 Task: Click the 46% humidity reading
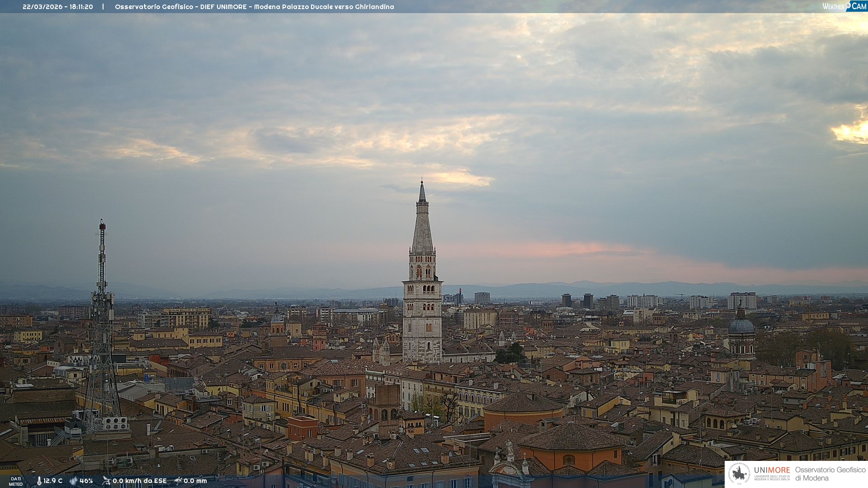[86, 481]
